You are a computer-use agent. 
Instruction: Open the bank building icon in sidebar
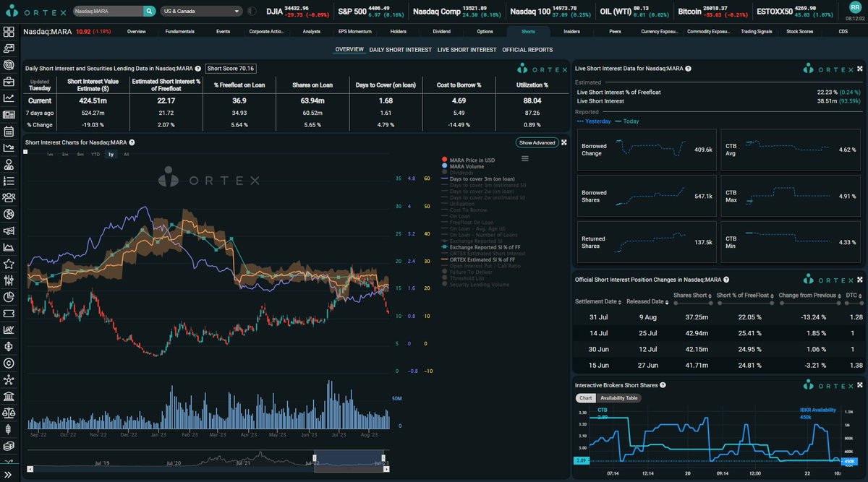9,397
